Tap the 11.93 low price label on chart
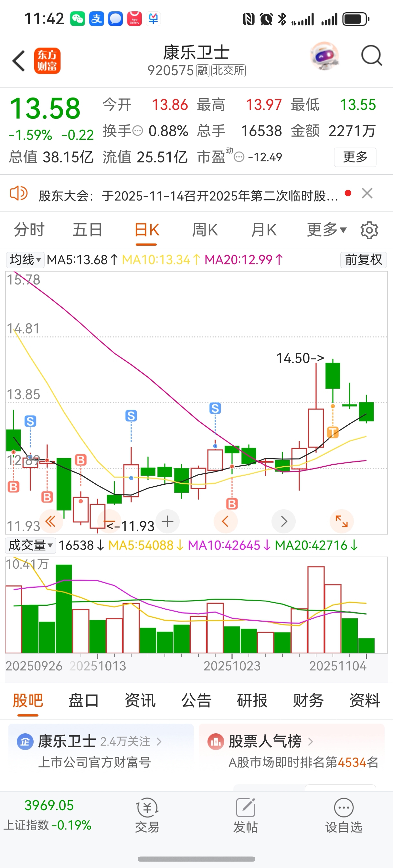Screen dimensions: 393x868 coord(130,526)
